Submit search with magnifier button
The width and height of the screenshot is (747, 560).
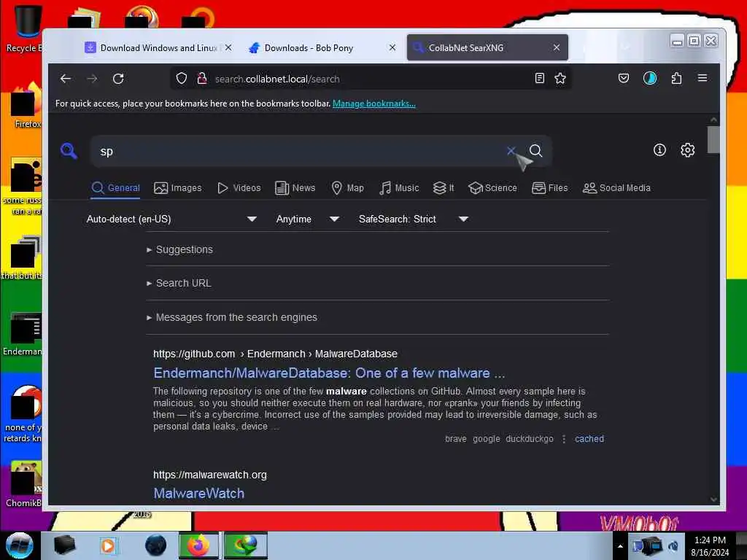536,150
